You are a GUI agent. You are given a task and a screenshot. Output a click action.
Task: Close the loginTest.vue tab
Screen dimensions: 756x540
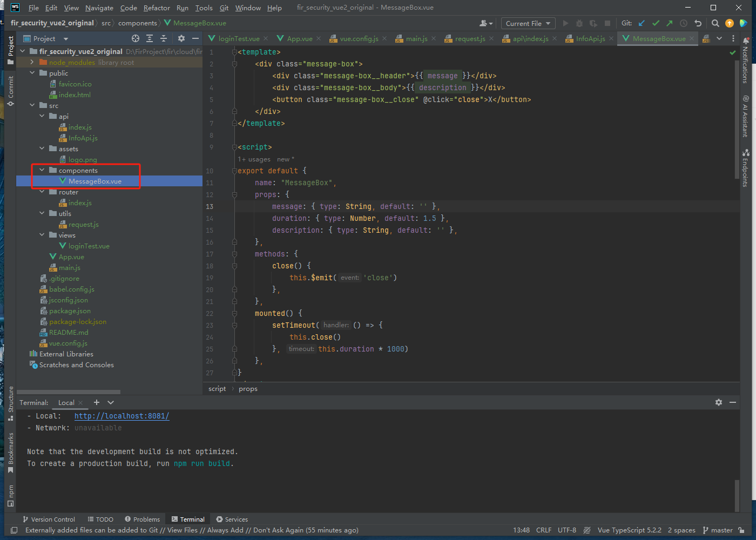point(266,38)
